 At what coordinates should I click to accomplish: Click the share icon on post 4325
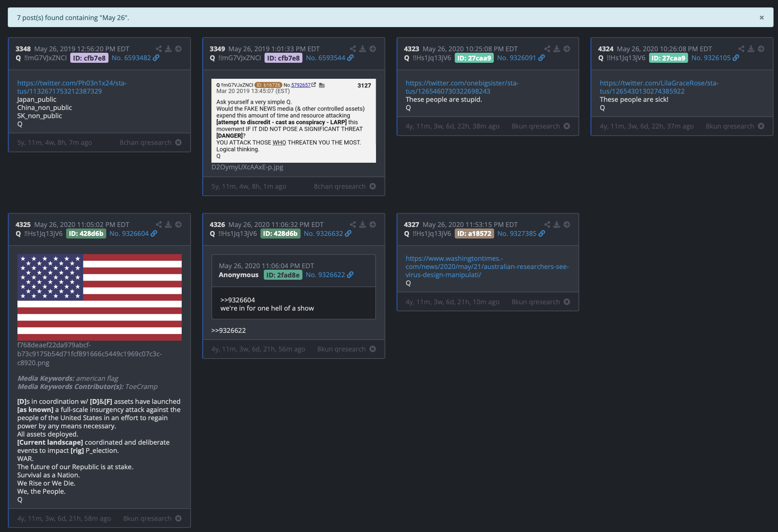click(x=159, y=224)
